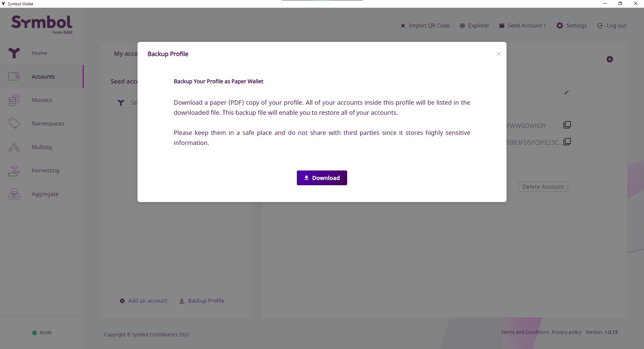Click the Download button in the dialog
This screenshot has height=349, width=644.
322,178
